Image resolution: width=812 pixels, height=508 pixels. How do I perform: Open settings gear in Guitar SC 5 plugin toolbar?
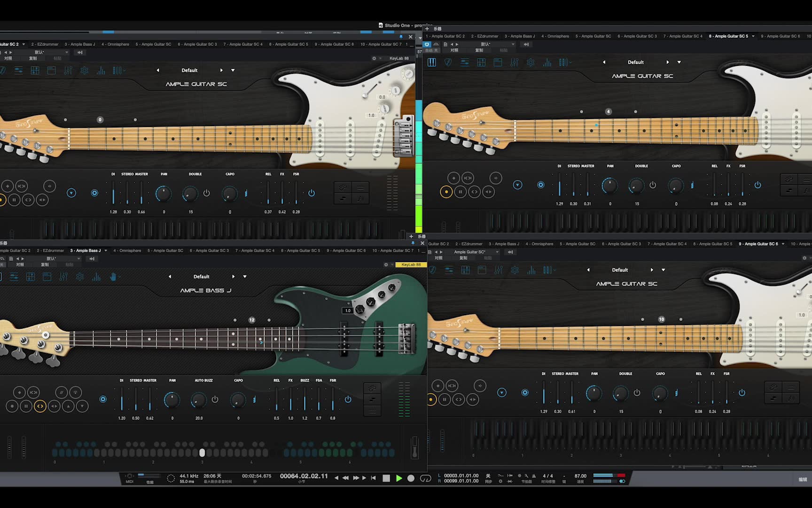click(x=531, y=62)
